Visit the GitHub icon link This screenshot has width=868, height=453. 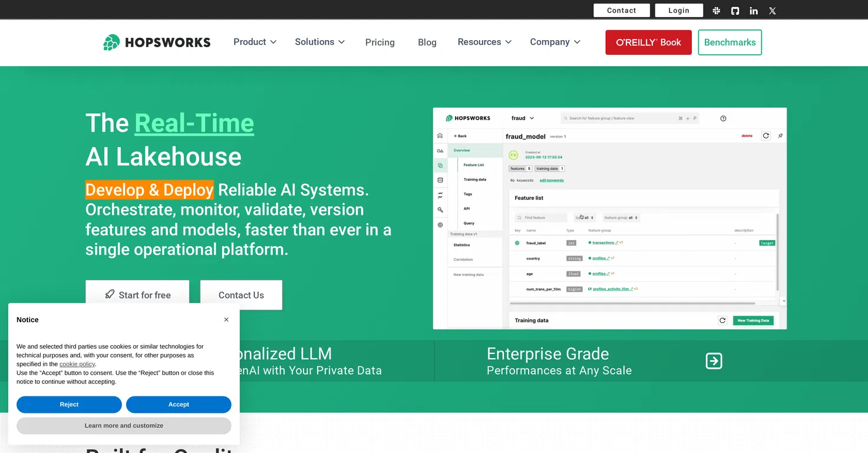(x=735, y=11)
